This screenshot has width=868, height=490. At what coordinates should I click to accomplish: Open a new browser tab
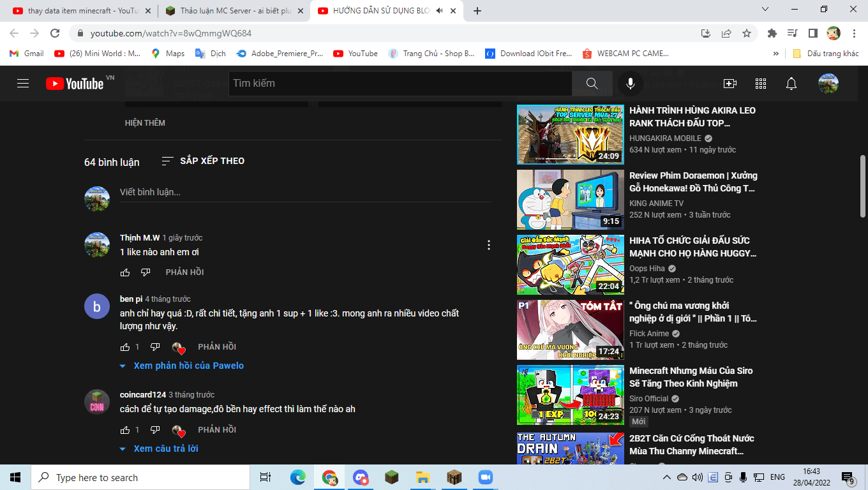[x=477, y=11]
